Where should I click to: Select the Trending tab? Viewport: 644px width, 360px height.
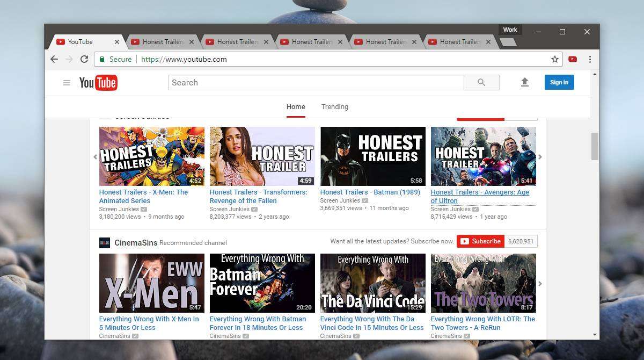335,106
